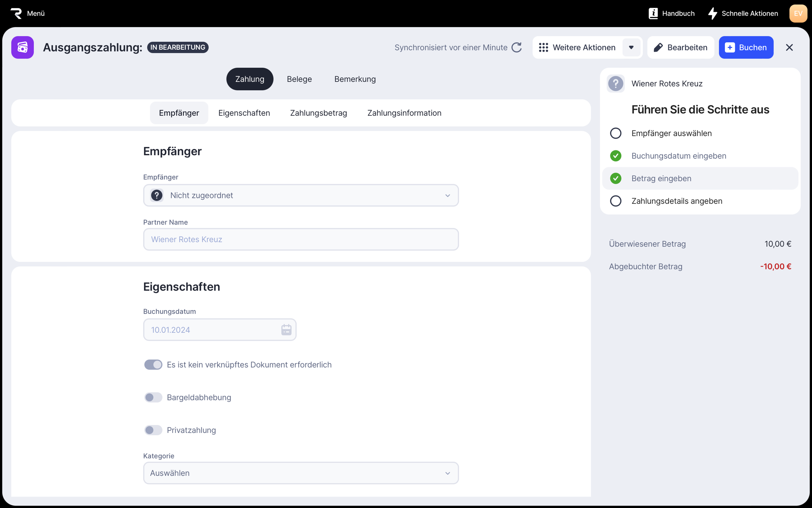This screenshot has width=812, height=508.
Task: Click the purple payment card icon
Action: (x=23, y=47)
